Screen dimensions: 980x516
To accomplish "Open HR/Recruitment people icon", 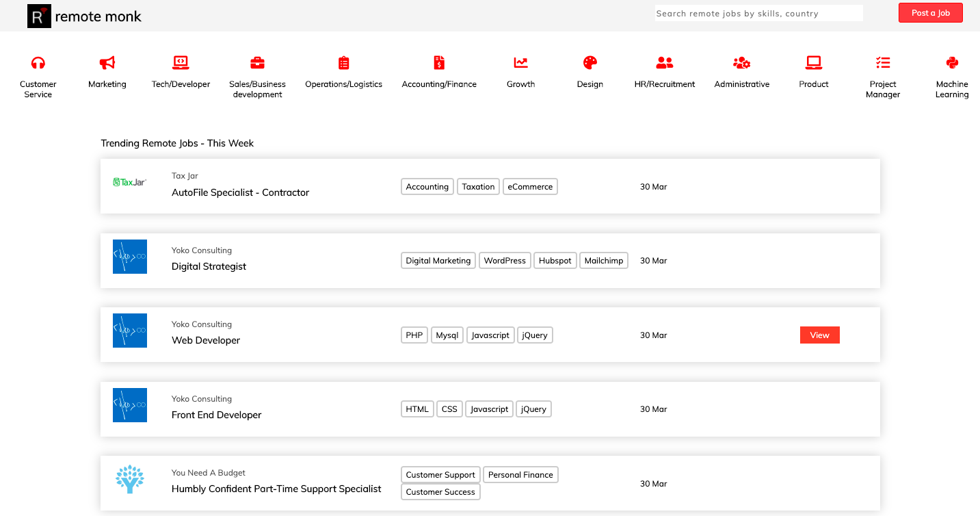I will click(665, 63).
